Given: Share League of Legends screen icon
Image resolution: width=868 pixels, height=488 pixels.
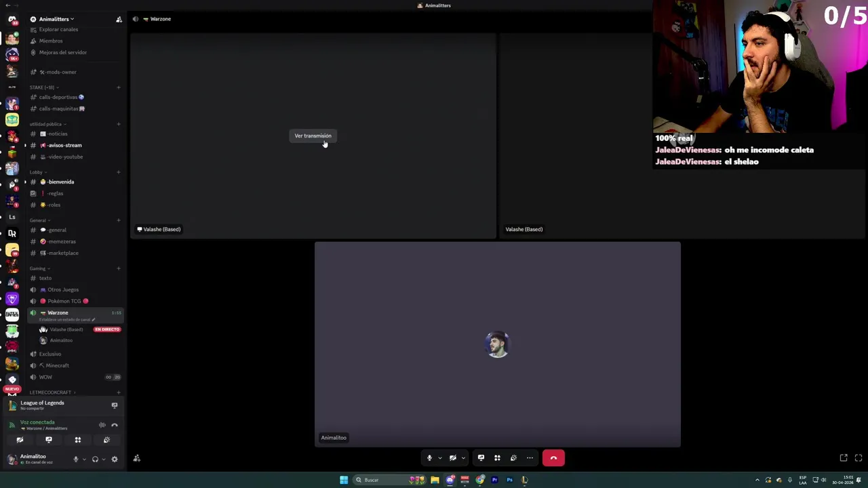Looking at the screenshot, I should (115, 405).
